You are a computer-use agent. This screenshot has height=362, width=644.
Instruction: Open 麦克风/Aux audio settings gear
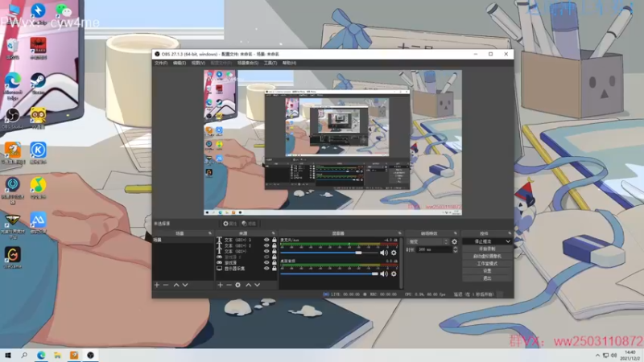pyautogui.click(x=394, y=253)
